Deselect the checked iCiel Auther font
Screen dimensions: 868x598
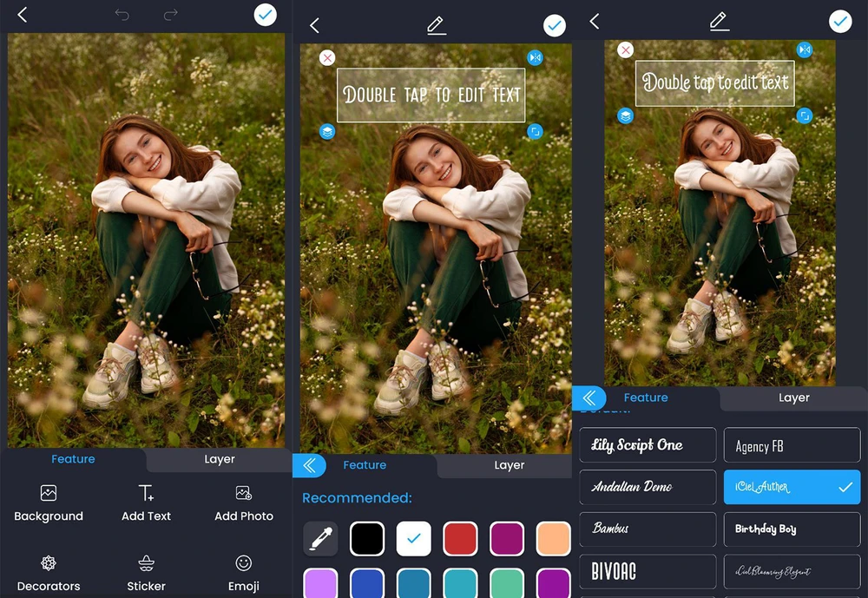click(792, 488)
